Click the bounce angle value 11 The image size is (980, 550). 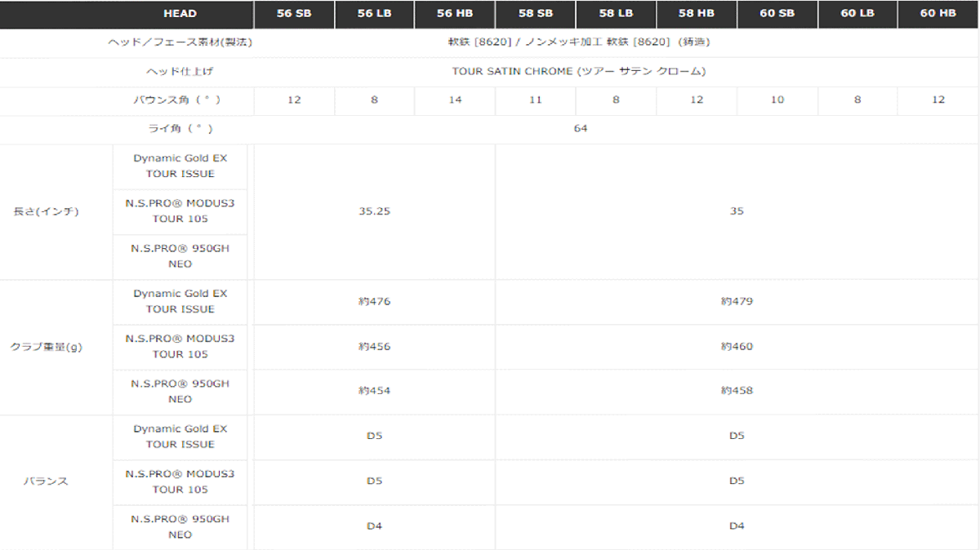535,100
